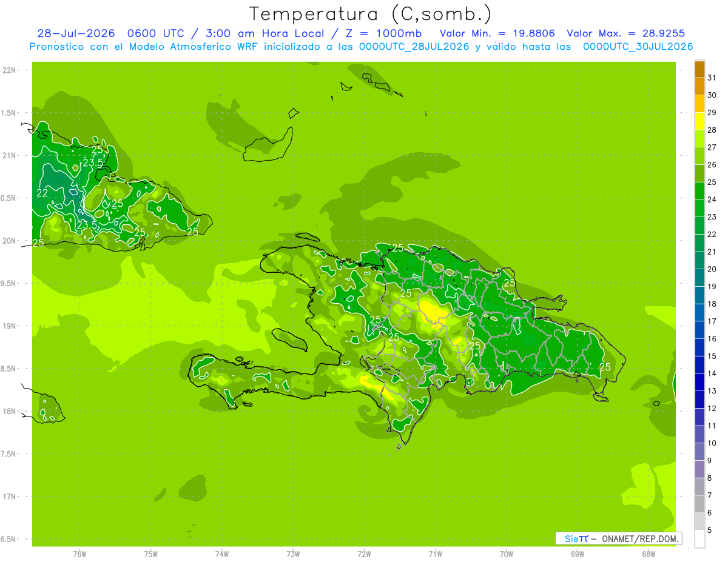Click the gray 6 legend swatch
The height and width of the screenshot is (562, 728).
click(x=699, y=504)
